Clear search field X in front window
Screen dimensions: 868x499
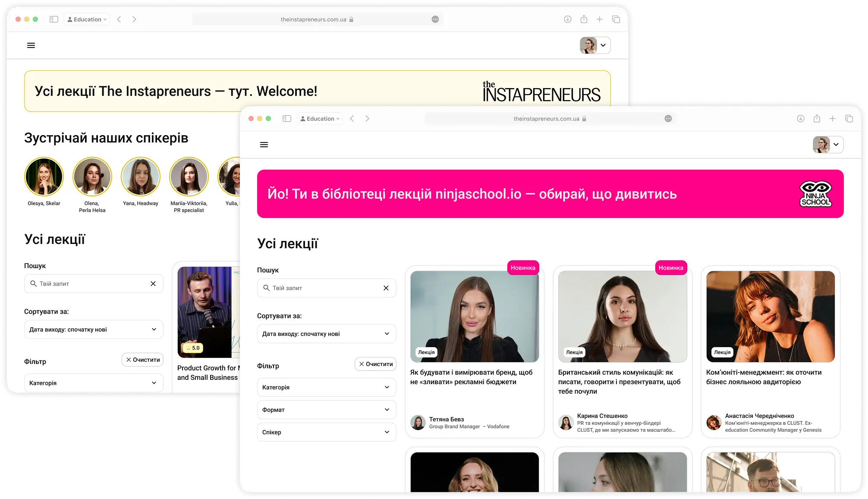[x=386, y=288]
